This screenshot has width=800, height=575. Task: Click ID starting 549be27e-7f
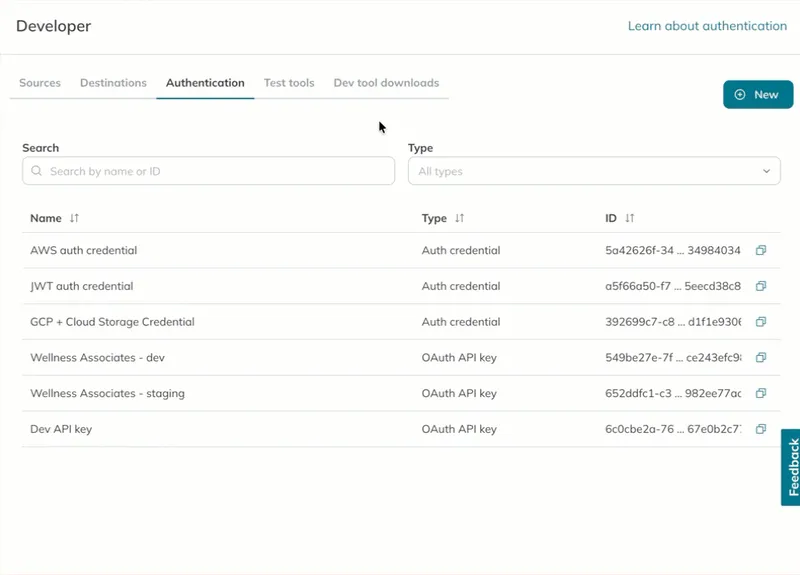[x=673, y=357]
